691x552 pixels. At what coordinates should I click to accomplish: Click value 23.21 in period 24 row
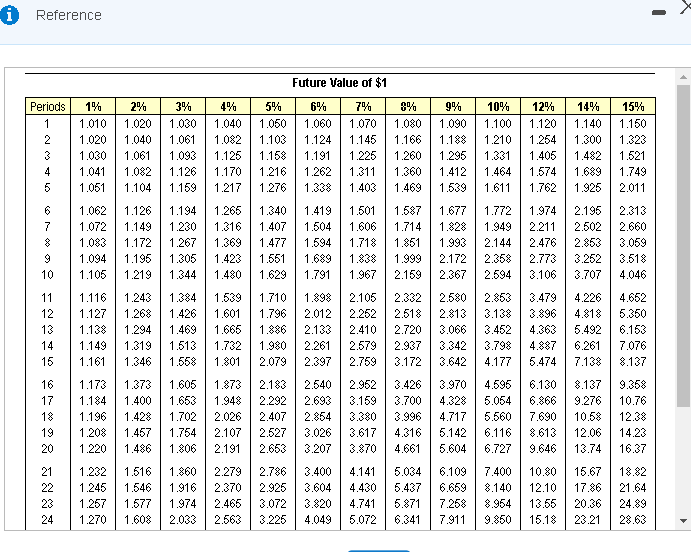coord(587,520)
